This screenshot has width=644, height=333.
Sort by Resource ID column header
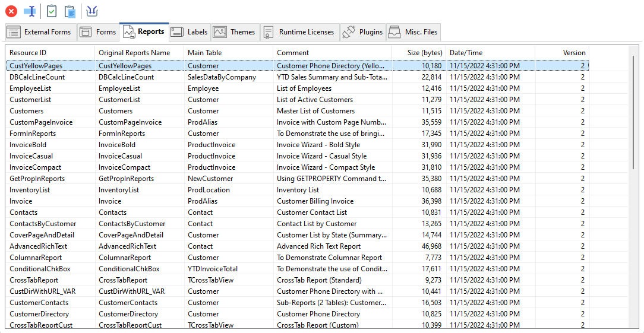click(x=50, y=53)
